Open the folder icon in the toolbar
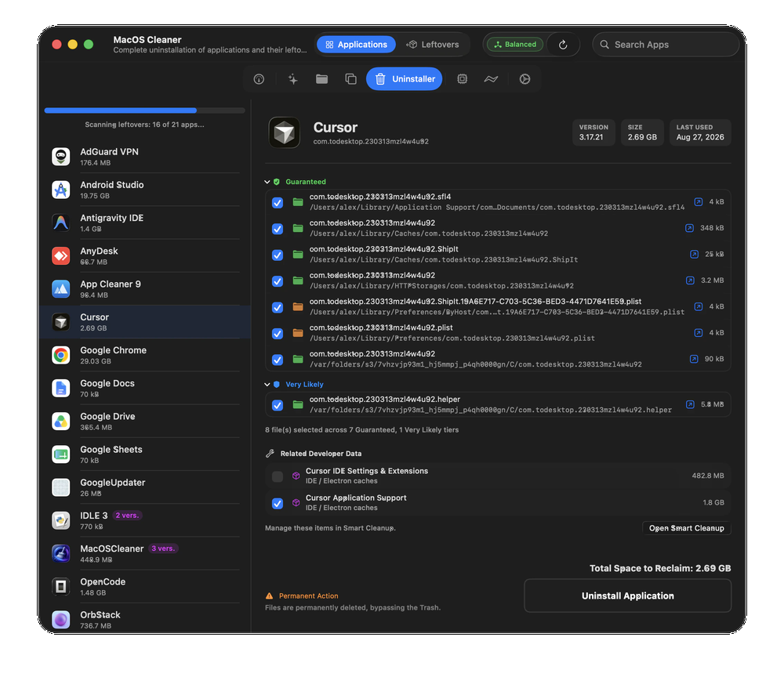 321,79
